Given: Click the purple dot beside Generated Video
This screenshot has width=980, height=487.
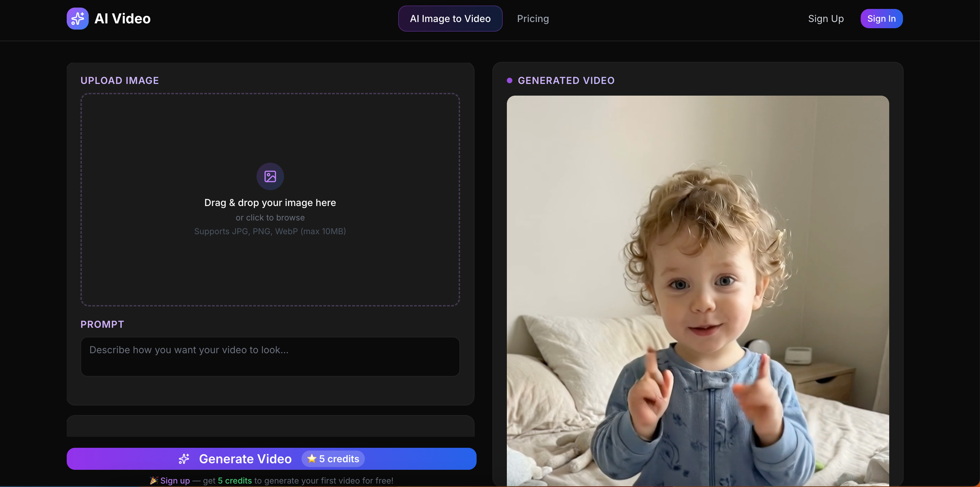Looking at the screenshot, I should tap(509, 81).
